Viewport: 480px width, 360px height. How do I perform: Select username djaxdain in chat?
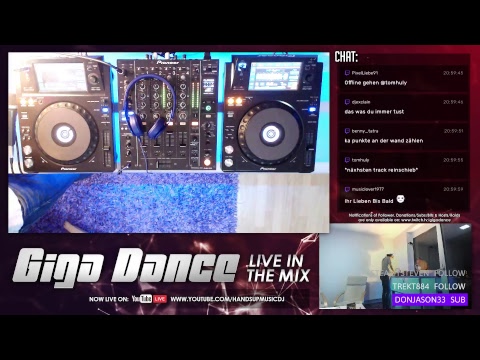pos(361,102)
